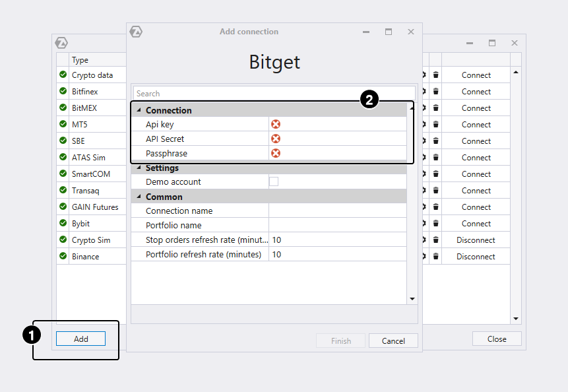Click the trash icon for the MT5 connection
Image resolution: width=568 pixels, height=392 pixels.
pos(435,125)
